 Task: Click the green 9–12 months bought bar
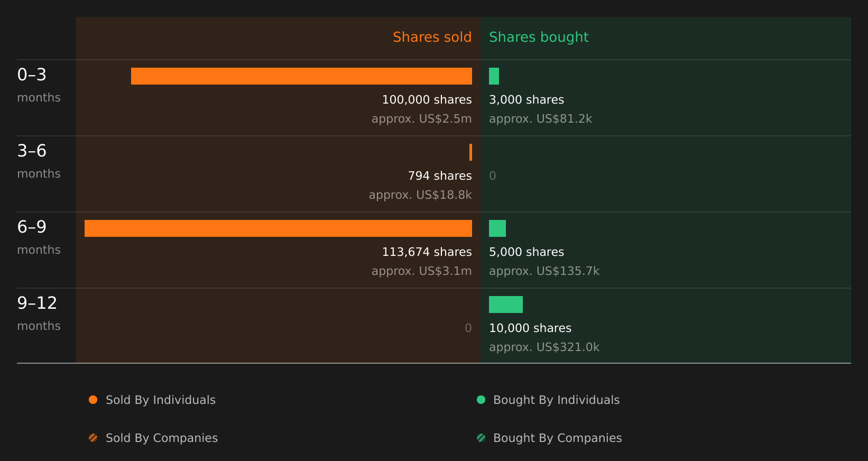pyautogui.click(x=506, y=305)
